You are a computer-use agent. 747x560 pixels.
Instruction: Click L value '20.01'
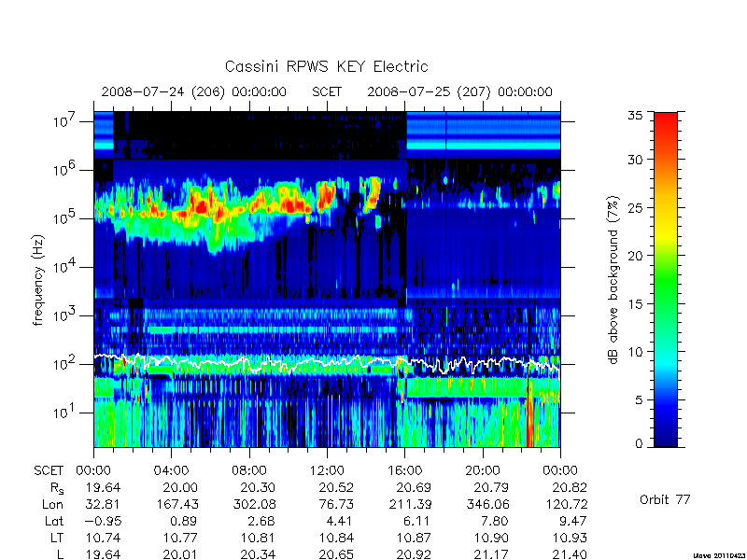tap(179, 554)
